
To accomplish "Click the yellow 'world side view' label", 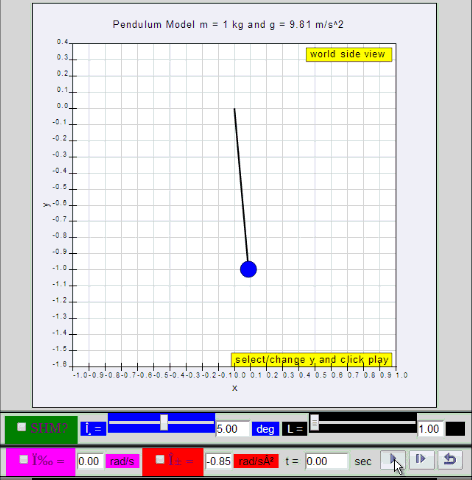I will [349, 54].
